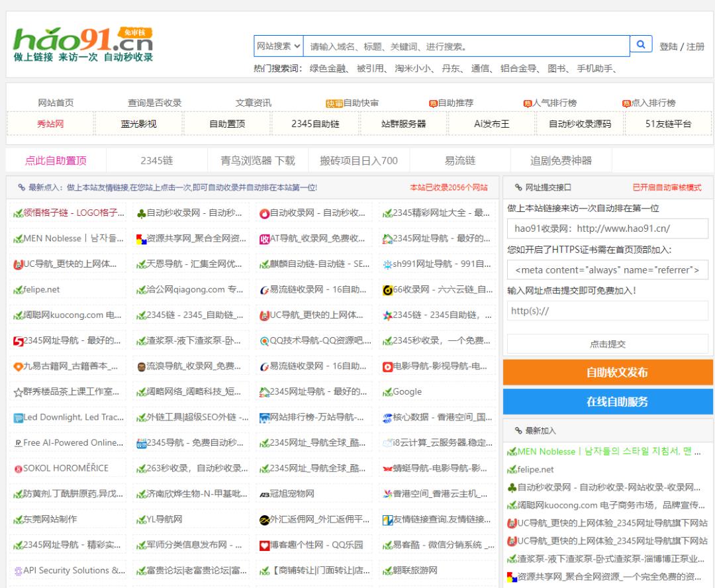Click the clover icon beside 自动秒收录网

[x=141, y=213]
